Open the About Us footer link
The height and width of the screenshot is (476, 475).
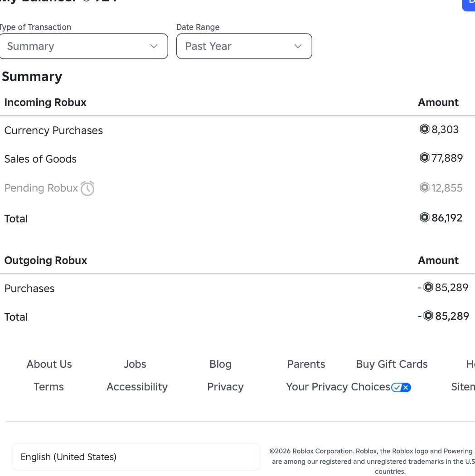point(49,364)
